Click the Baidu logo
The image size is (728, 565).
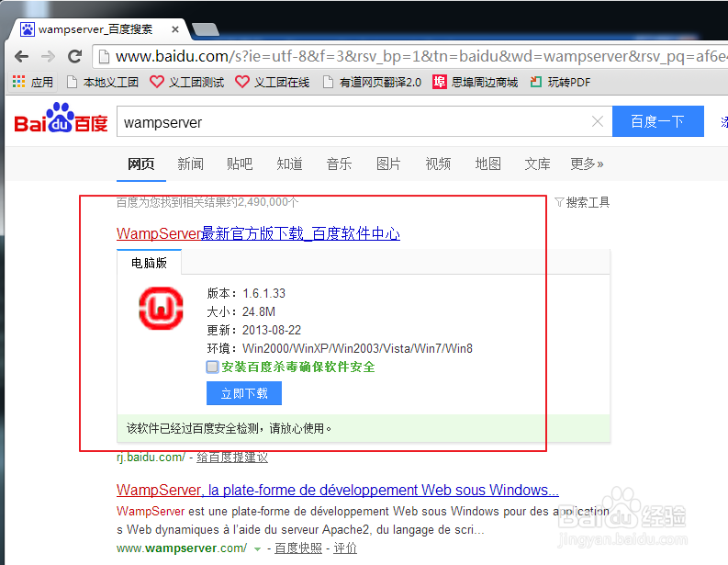click(x=61, y=119)
